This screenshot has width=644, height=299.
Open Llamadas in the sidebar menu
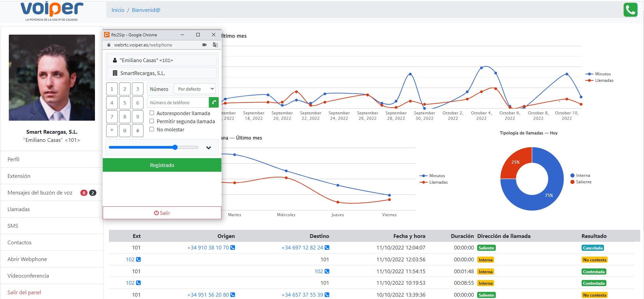pyautogui.click(x=19, y=209)
